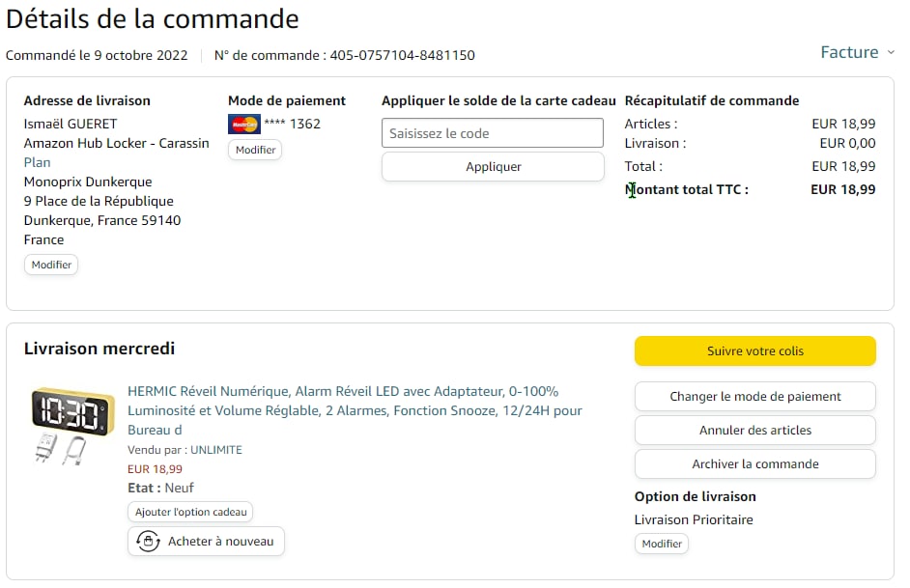Click Annuler des articles button
The image size is (910, 588).
[x=754, y=430]
